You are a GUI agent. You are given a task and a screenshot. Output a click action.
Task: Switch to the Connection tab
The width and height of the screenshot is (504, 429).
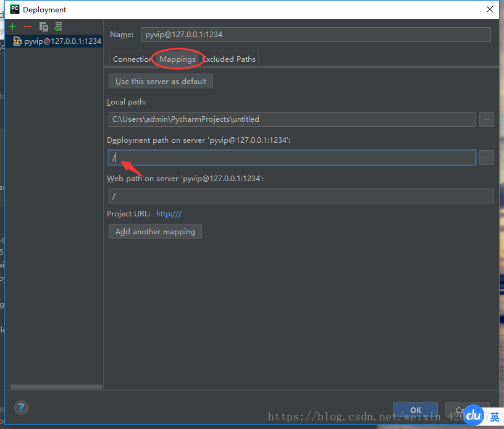click(132, 59)
